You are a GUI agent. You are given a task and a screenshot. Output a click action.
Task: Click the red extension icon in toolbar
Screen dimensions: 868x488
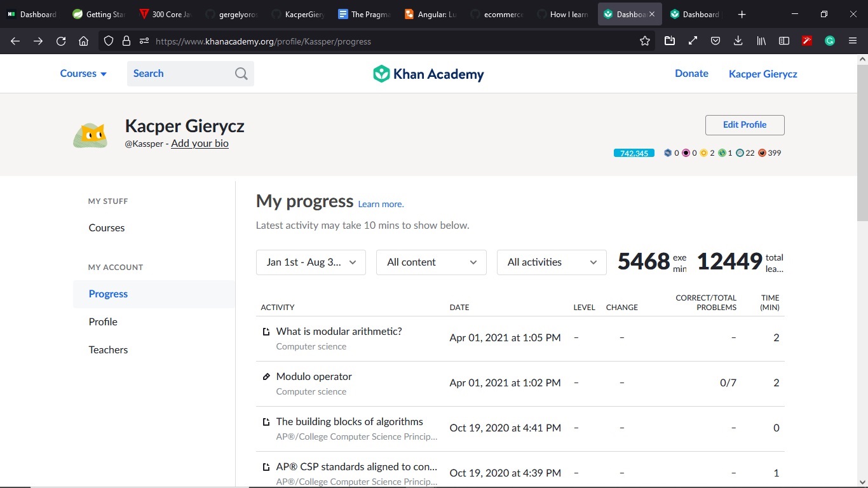807,41
